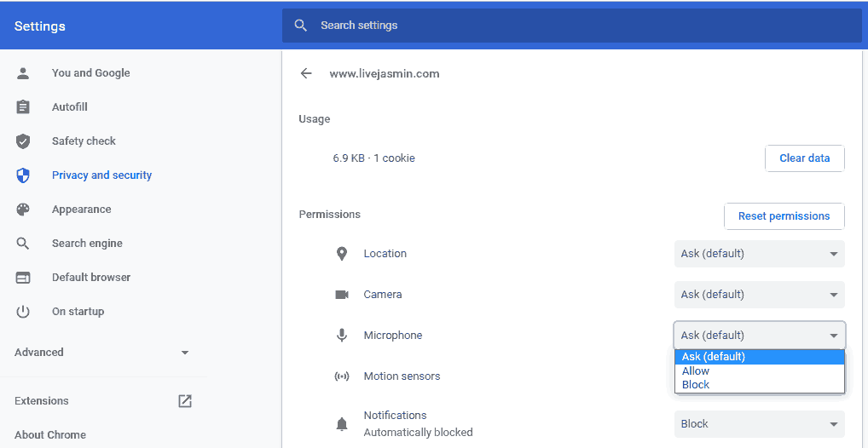
Task: Expand the Advanced section in the sidebar
Action: coord(102,353)
